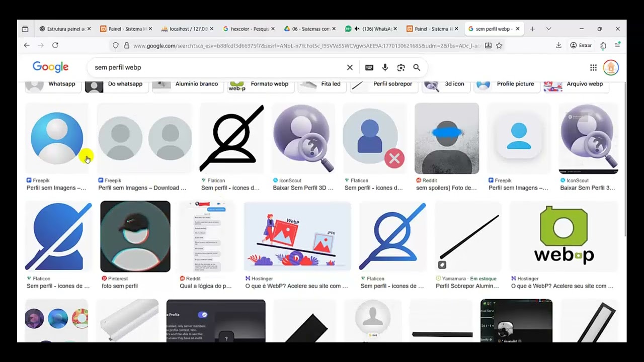Open 'Baixar Sem Perfil 3D' link
Screen dimensions: 644x362
(303, 188)
